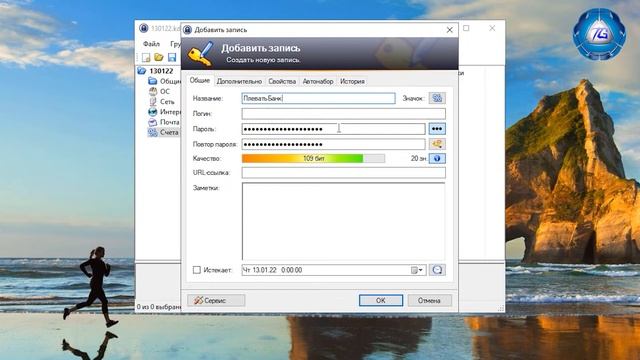Open the expiry date calendar dropdown
Viewport: 640px width, 360px height.
[x=417, y=270]
